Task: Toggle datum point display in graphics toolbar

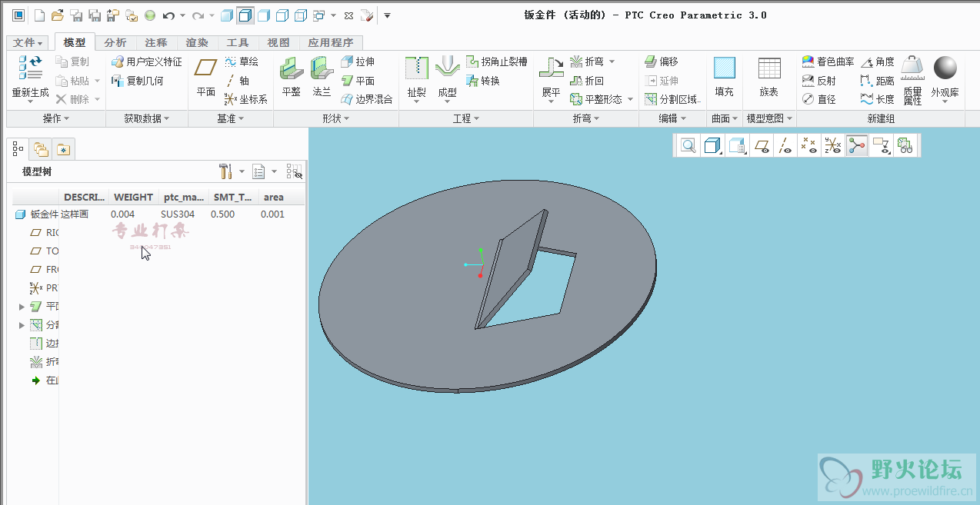Action: pos(808,145)
